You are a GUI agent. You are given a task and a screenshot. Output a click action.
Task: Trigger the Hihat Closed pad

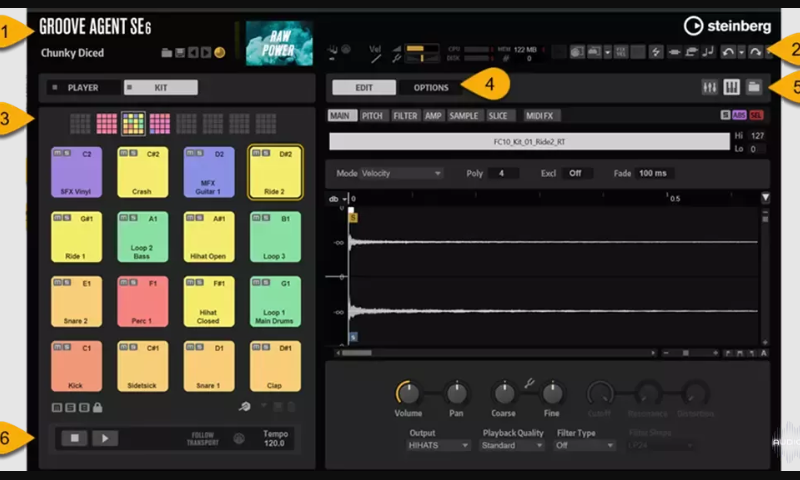tap(209, 301)
